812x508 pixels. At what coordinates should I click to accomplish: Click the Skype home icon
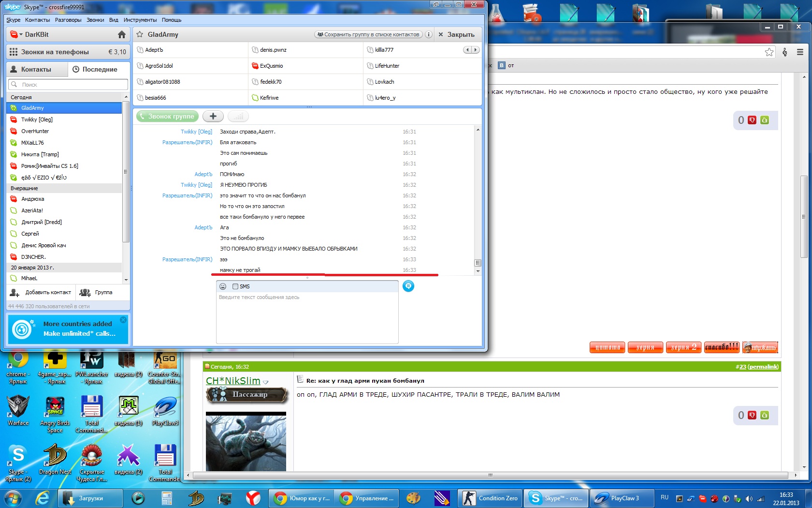click(122, 34)
